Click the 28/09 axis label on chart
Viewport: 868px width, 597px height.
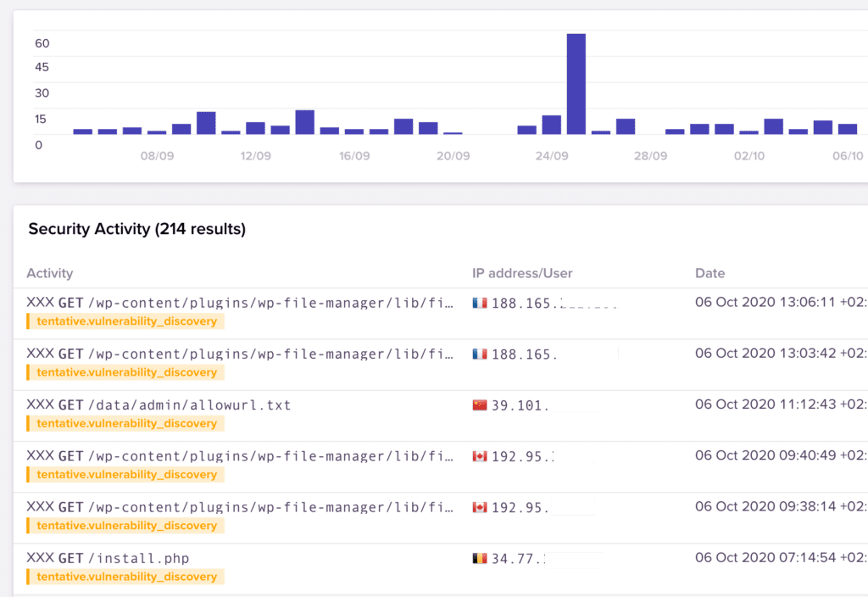pyautogui.click(x=650, y=156)
